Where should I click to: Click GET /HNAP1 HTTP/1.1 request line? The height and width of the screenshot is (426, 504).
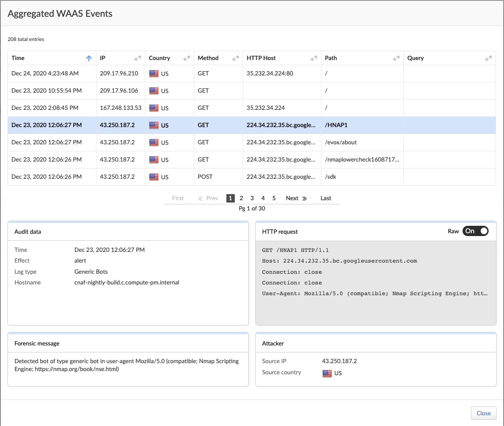(x=295, y=250)
